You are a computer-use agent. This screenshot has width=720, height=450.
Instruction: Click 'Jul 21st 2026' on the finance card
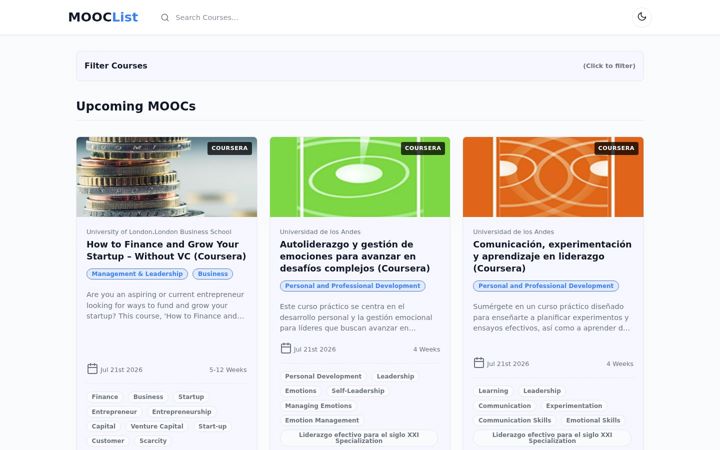pos(121,370)
